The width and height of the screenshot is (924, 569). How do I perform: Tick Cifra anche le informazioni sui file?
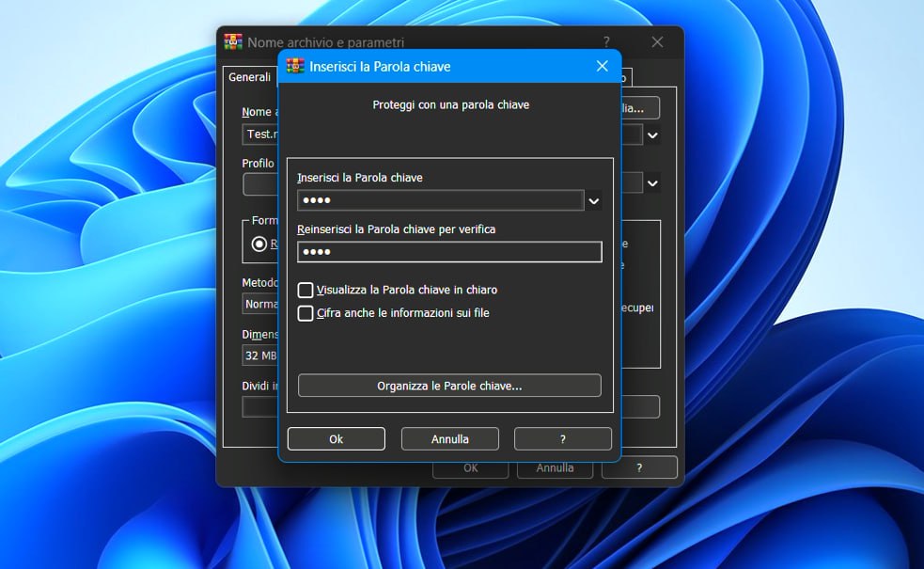pos(305,313)
